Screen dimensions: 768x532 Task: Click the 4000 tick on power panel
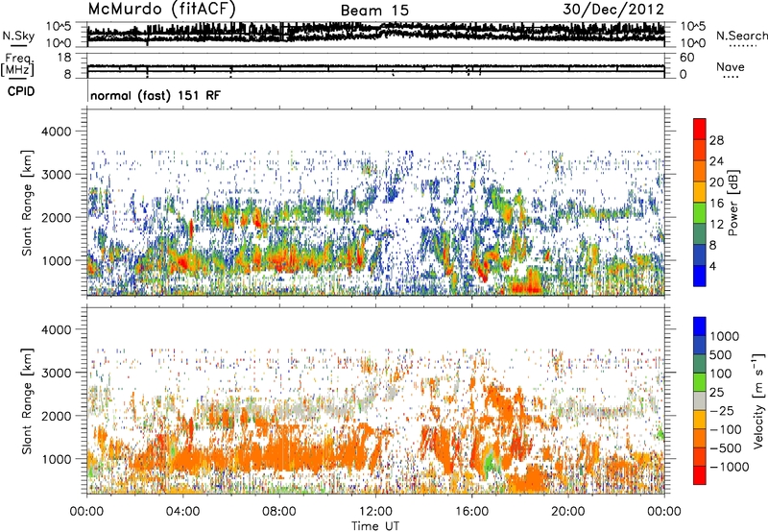(59, 132)
